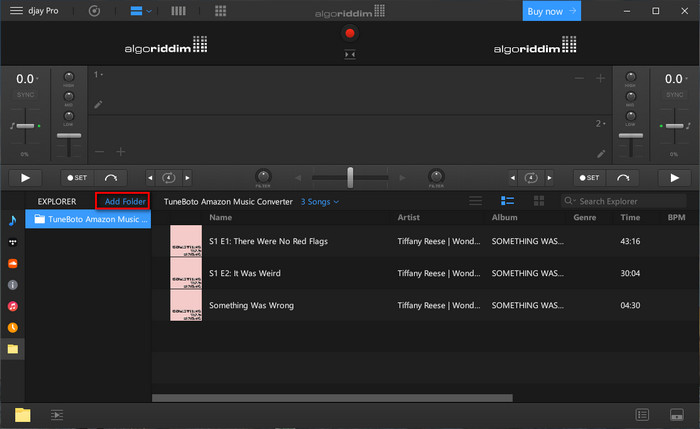Switch to compact list view icon
Image resolution: width=700 pixels, height=429 pixels.
click(475, 201)
